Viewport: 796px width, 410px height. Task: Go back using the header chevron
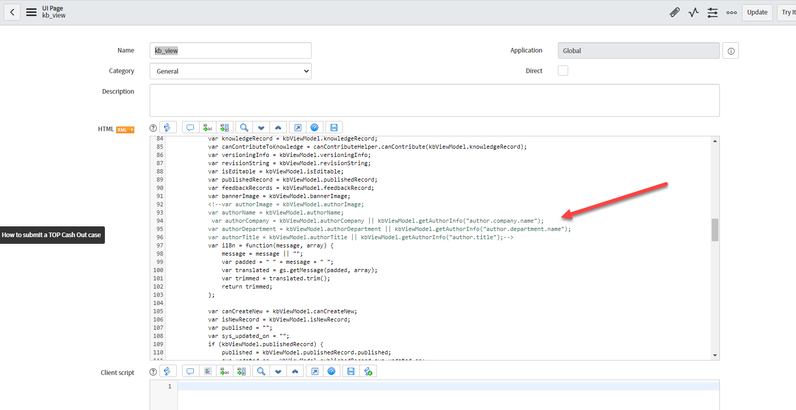pos(12,12)
